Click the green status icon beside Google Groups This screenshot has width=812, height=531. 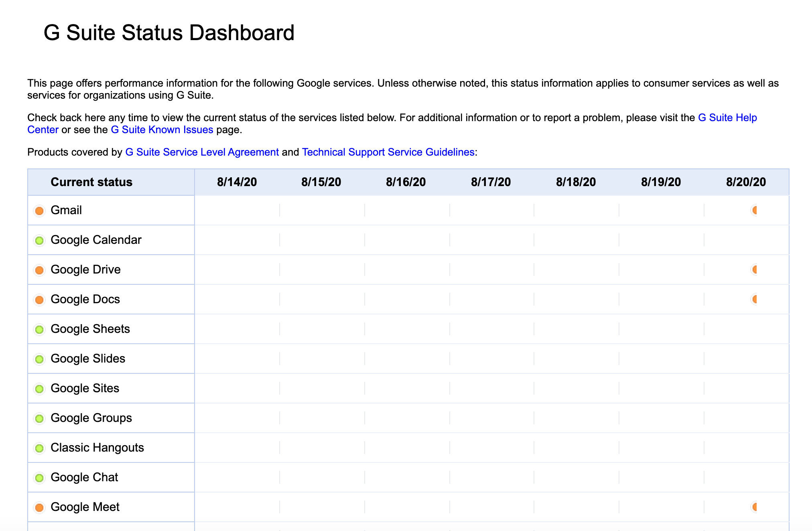tap(39, 418)
